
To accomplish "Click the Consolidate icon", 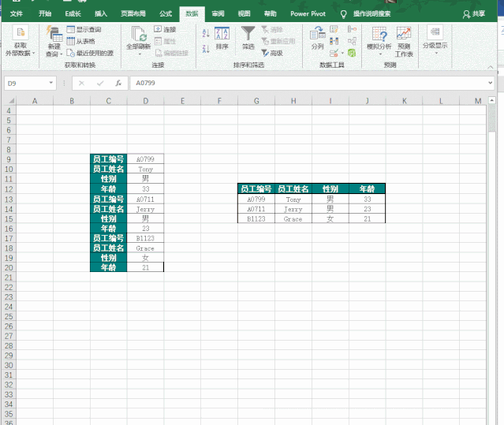I will tap(352, 29).
